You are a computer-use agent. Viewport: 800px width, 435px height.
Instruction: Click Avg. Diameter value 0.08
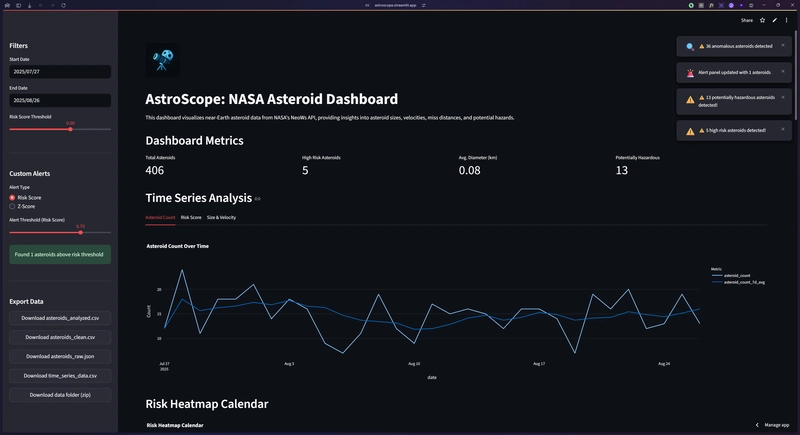469,170
